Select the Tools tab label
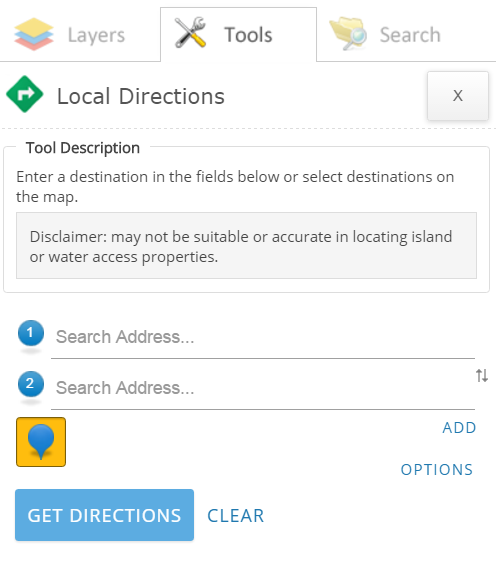The width and height of the screenshot is (499, 562). click(248, 35)
